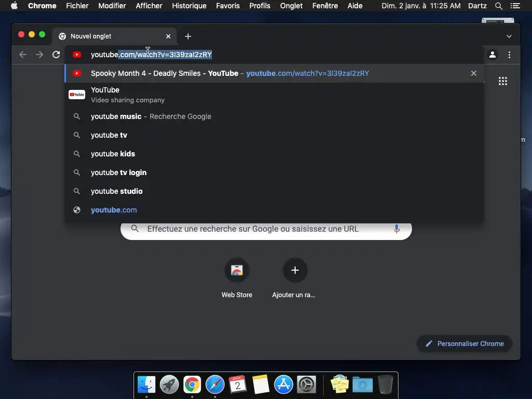Open the Historique menu
The width and height of the screenshot is (532, 399).
(x=189, y=6)
